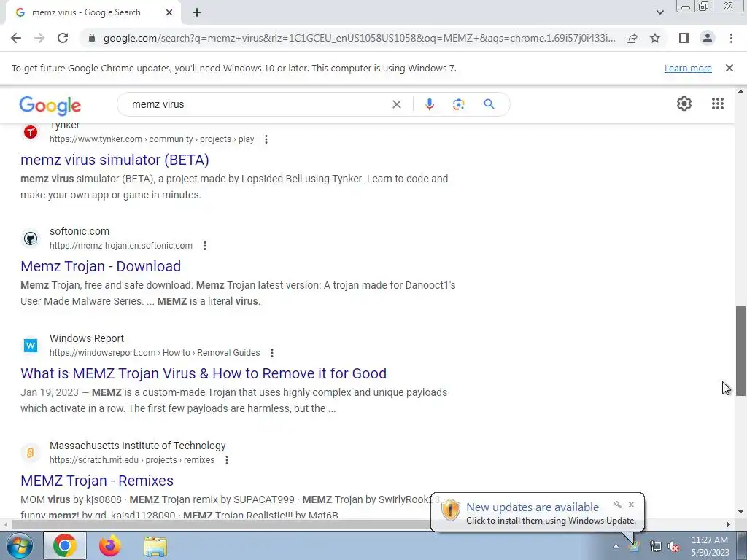Open a new tab

(197, 13)
